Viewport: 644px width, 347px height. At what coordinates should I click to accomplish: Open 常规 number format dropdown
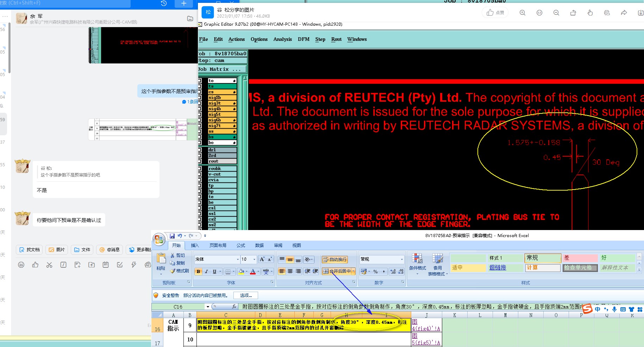tap(402, 259)
